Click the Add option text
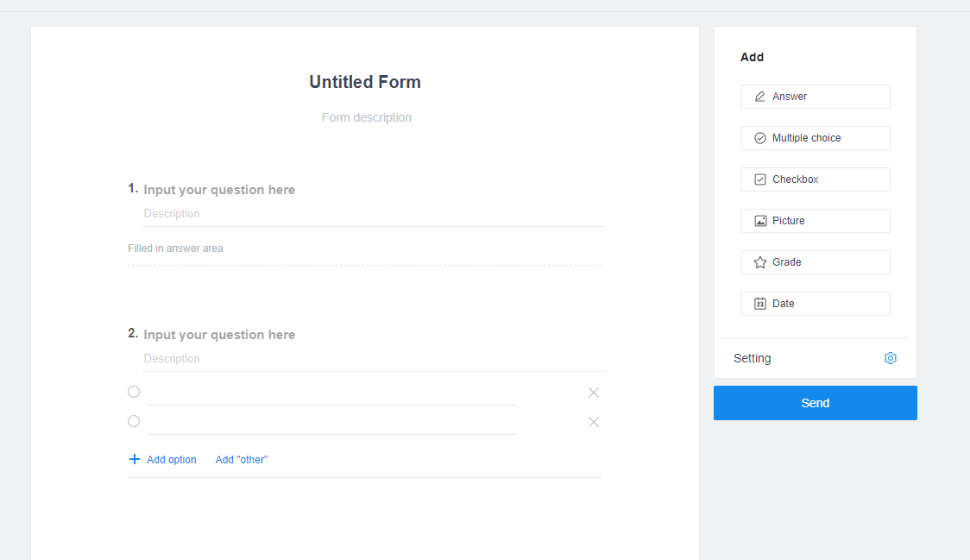Viewport: 970px width, 560px height. [x=170, y=459]
